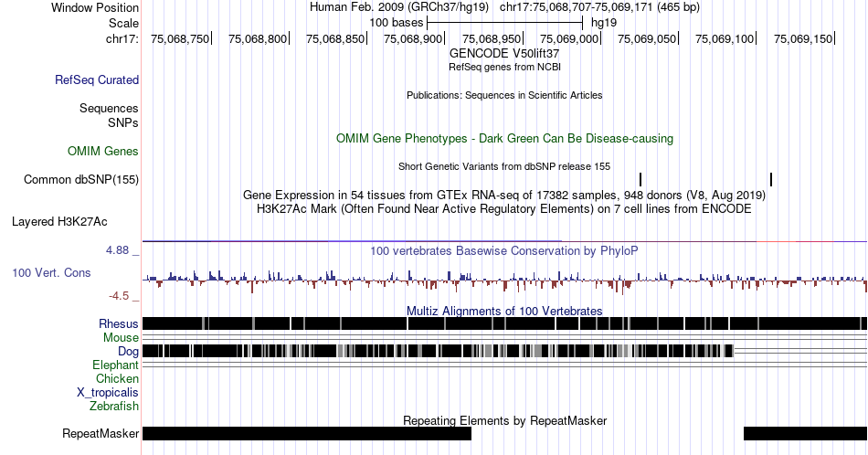Click the OMIM Genes track label
The image size is (868, 455).
pos(103,151)
